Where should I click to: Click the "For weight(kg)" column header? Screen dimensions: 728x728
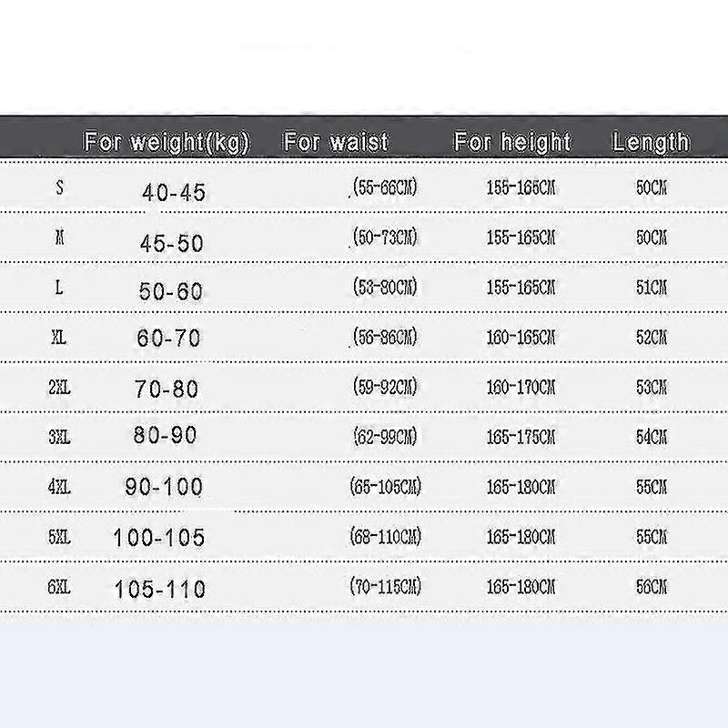[x=167, y=142]
